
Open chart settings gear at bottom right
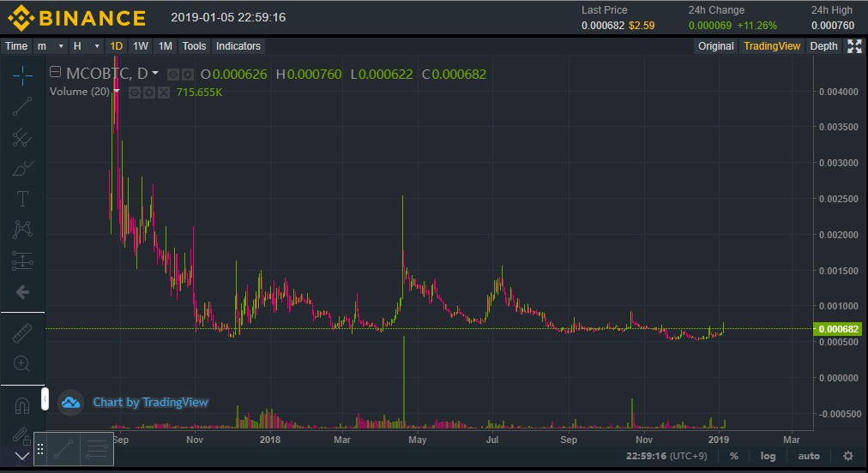pos(847,456)
